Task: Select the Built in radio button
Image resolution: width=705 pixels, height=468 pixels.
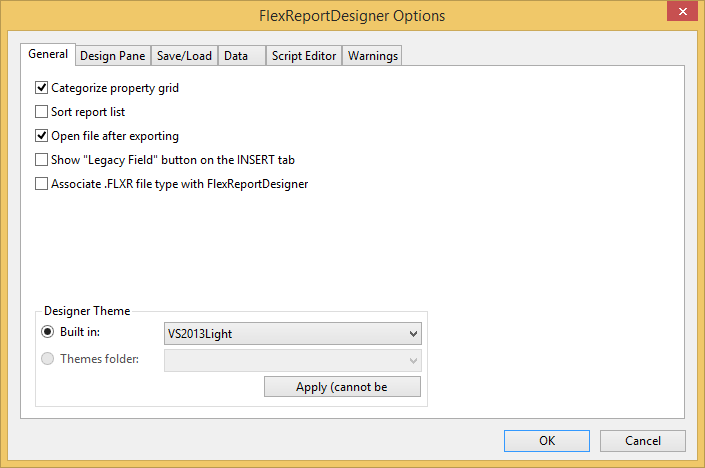Action: click(48, 332)
